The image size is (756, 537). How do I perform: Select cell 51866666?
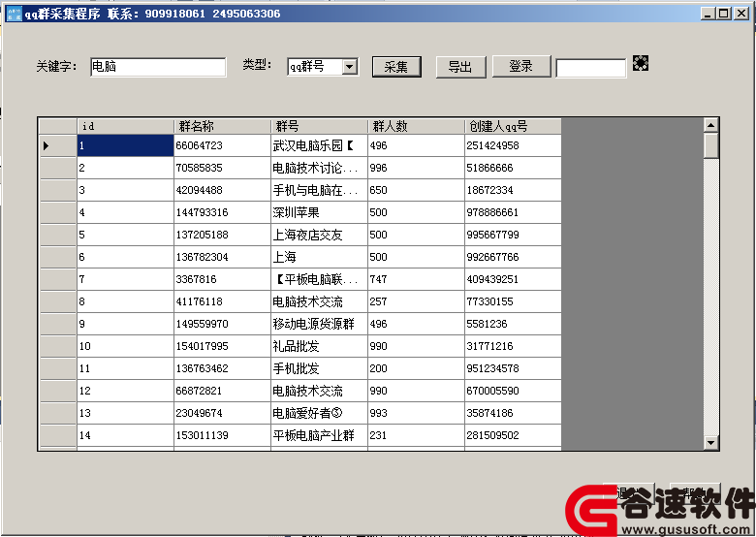513,168
